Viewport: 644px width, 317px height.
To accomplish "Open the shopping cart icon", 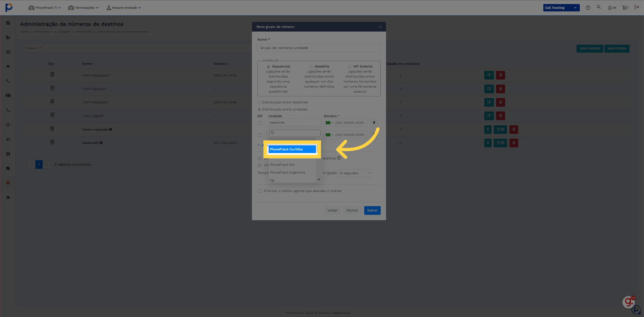I will (x=625, y=8).
